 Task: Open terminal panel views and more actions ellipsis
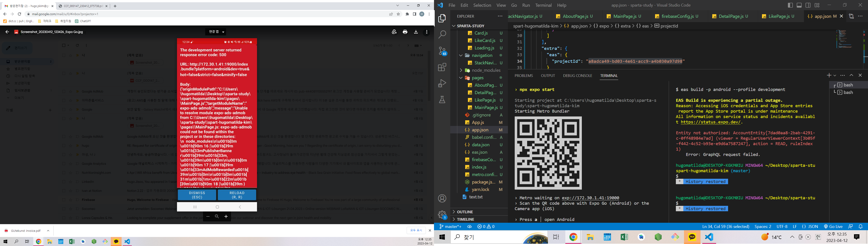click(x=843, y=75)
